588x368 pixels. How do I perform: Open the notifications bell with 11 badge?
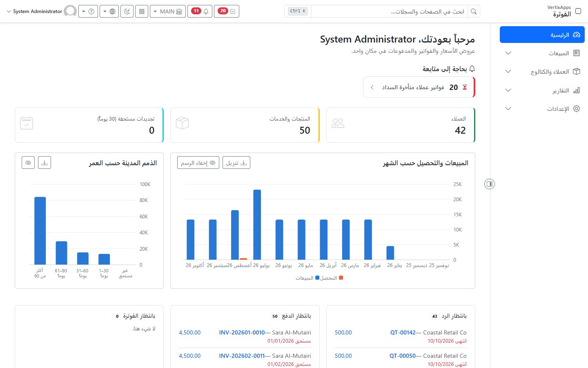[x=200, y=11]
